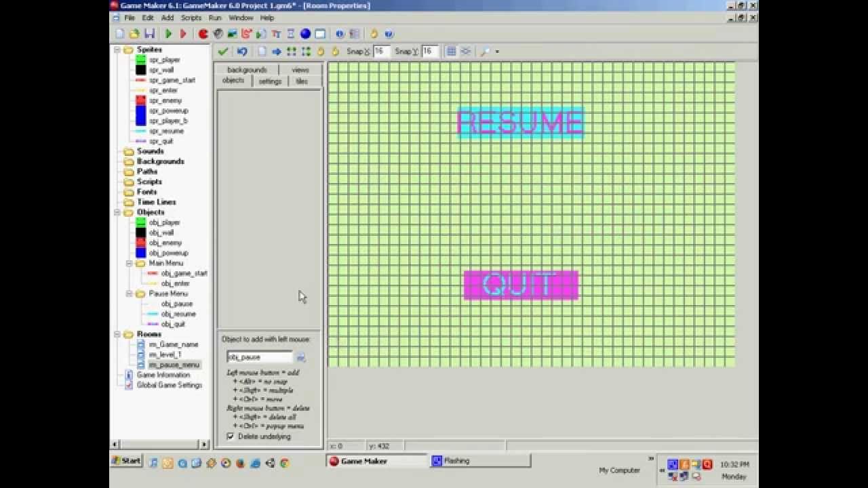Add a room with the window icon
Viewport: 868px width, 488px height.
pos(320,34)
